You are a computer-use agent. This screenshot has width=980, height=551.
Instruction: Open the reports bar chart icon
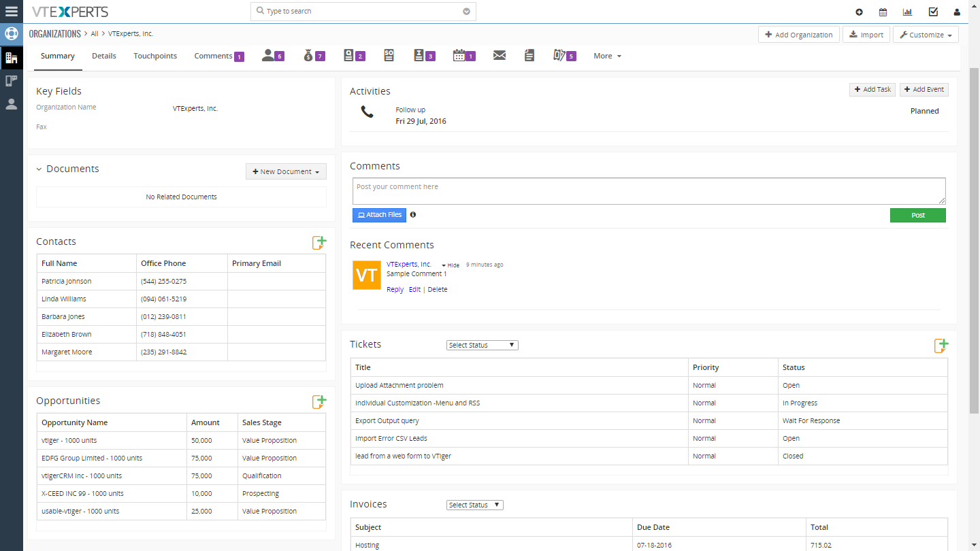click(907, 12)
